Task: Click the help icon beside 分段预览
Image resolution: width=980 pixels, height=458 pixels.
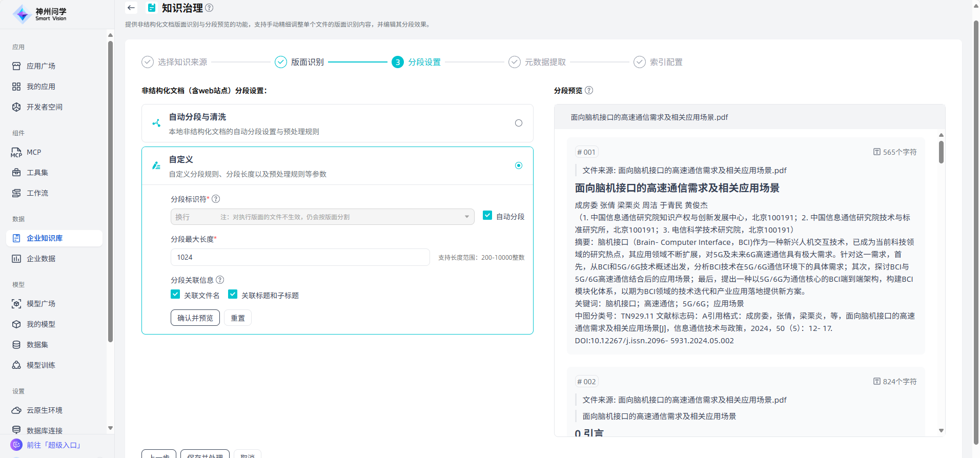Action: point(589,90)
